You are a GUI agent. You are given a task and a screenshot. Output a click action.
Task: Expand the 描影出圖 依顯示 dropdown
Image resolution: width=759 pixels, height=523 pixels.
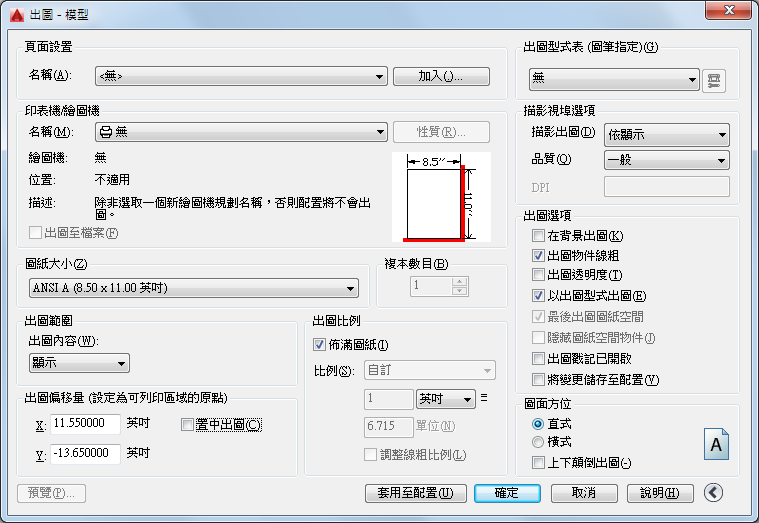[667, 135]
